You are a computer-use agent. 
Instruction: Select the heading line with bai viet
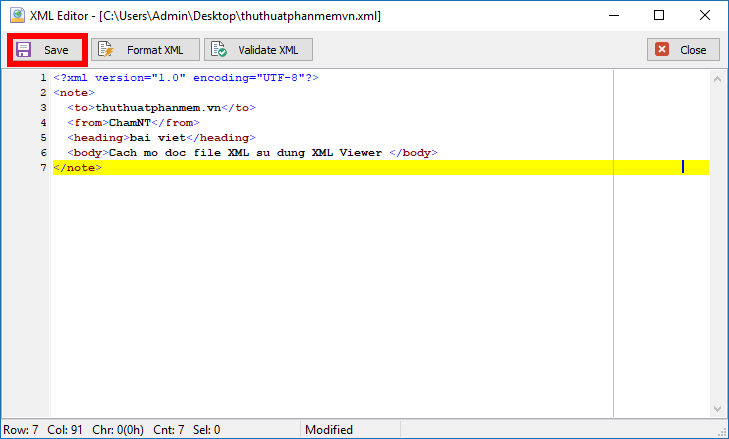pos(158,138)
